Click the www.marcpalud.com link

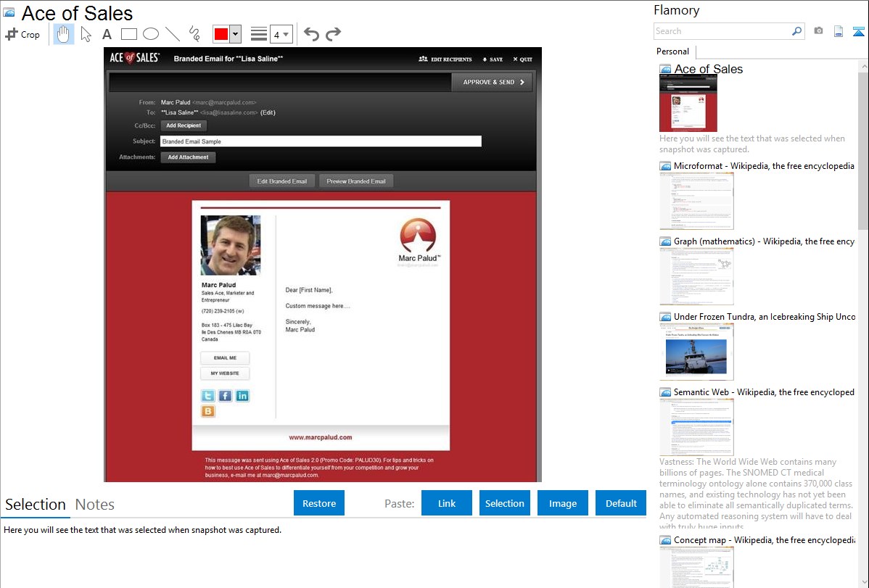tap(321, 437)
